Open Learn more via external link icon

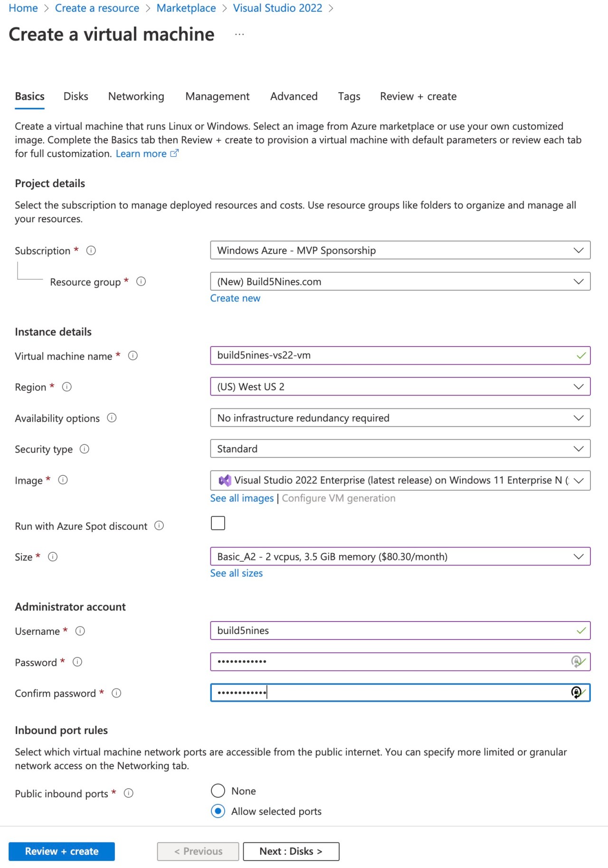coord(174,153)
